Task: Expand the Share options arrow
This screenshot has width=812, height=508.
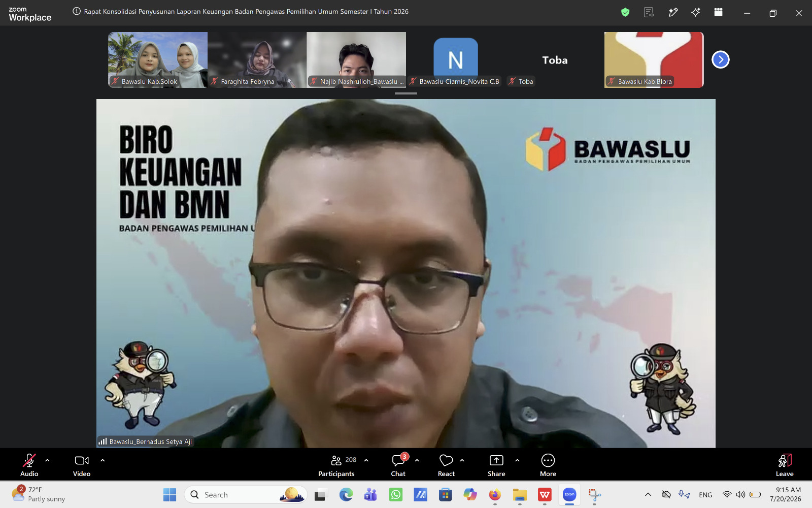Action: tap(517, 460)
